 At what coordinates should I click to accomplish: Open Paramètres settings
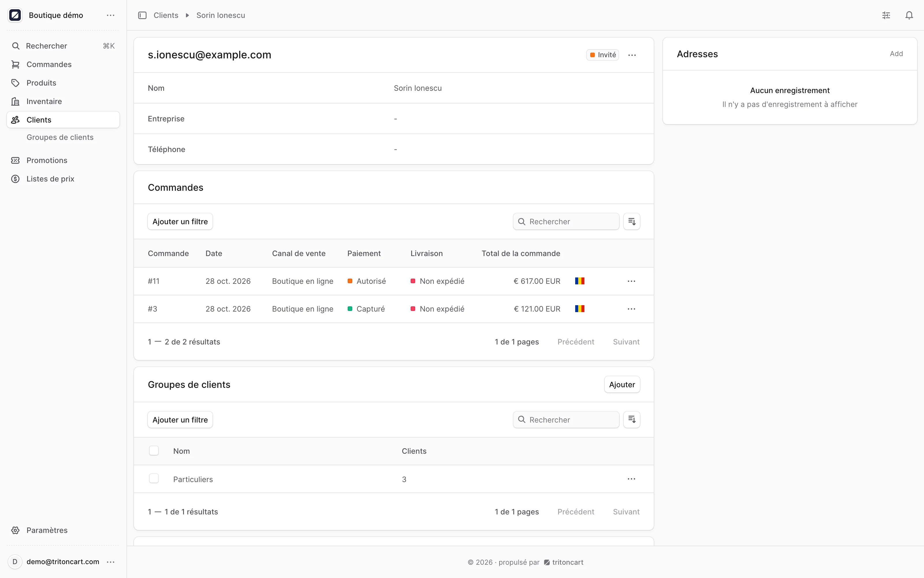point(63,530)
